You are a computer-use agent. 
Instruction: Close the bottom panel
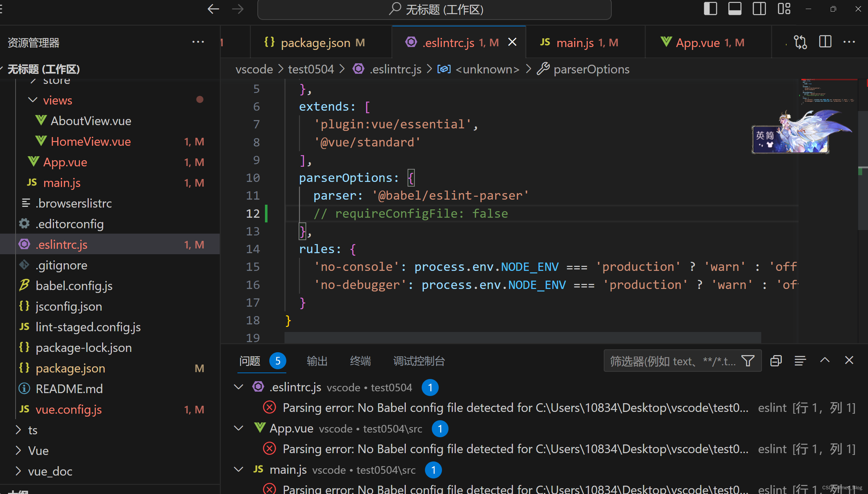pyautogui.click(x=849, y=360)
